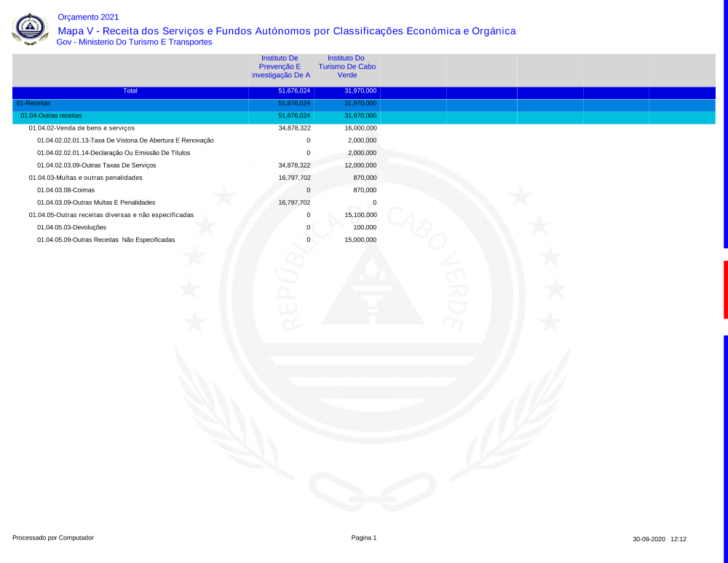Select 'Instituto De Prevenção E Investigação' column header
The height and width of the screenshot is (563, 728).
[x=280, y=66]
